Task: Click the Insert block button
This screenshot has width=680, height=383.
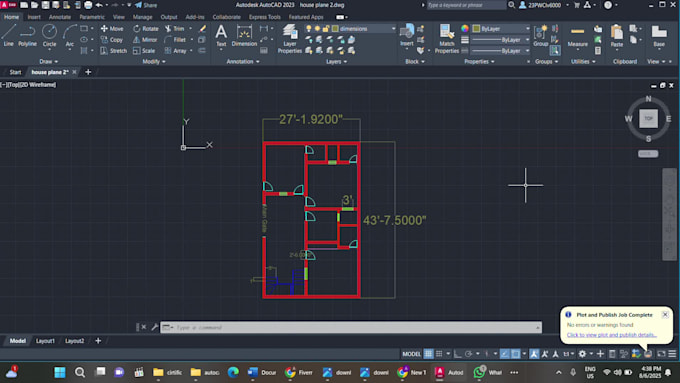Action: (406, 35)
